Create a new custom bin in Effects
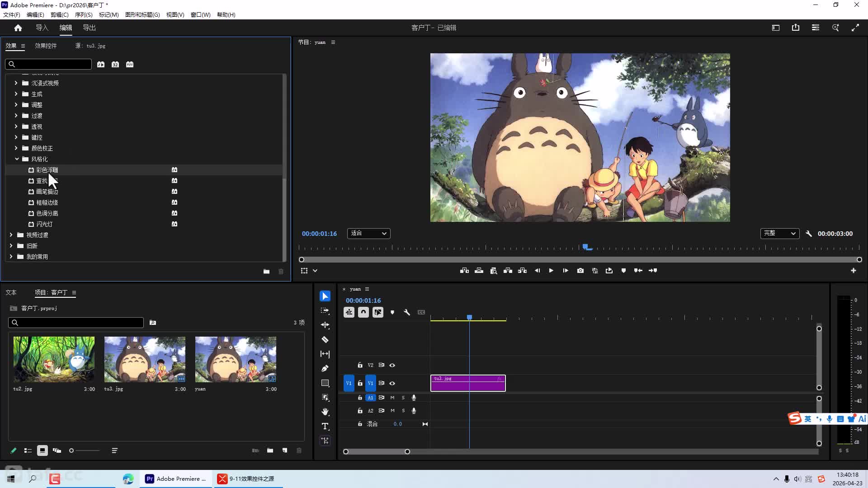Screen dimensions: 868x488 (267, 272)
